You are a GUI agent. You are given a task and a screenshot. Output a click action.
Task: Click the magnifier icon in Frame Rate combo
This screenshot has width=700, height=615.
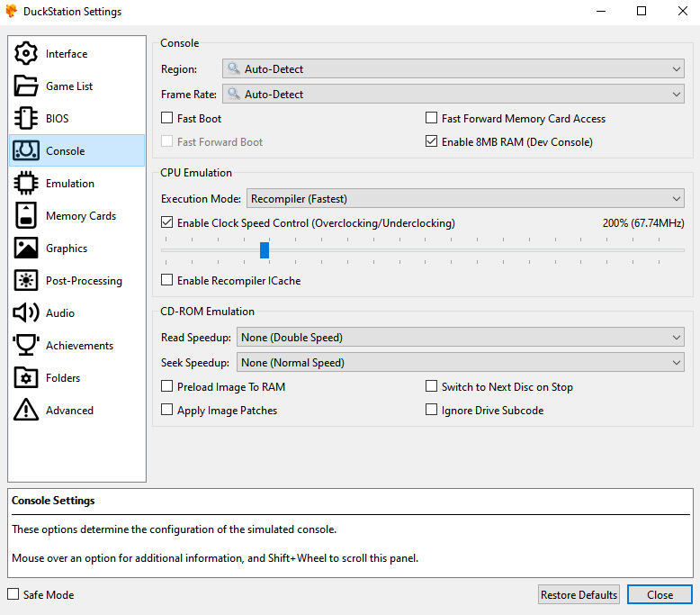233,94
